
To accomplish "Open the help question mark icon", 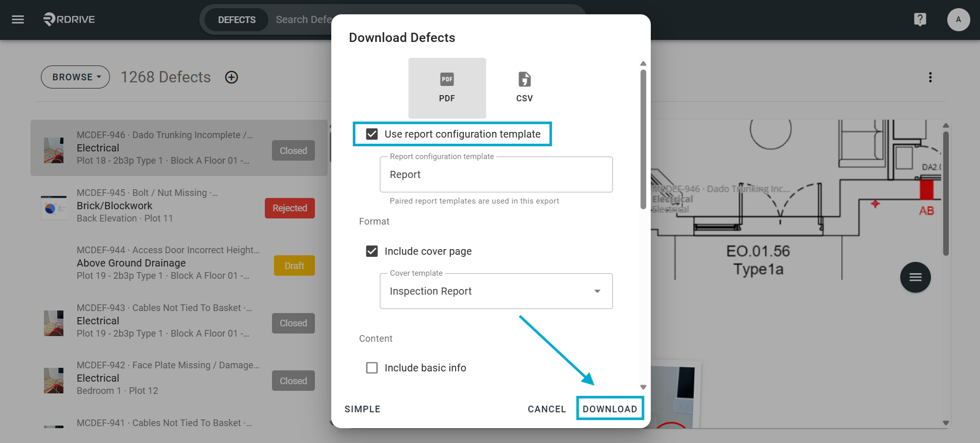I will coord(920,19).
